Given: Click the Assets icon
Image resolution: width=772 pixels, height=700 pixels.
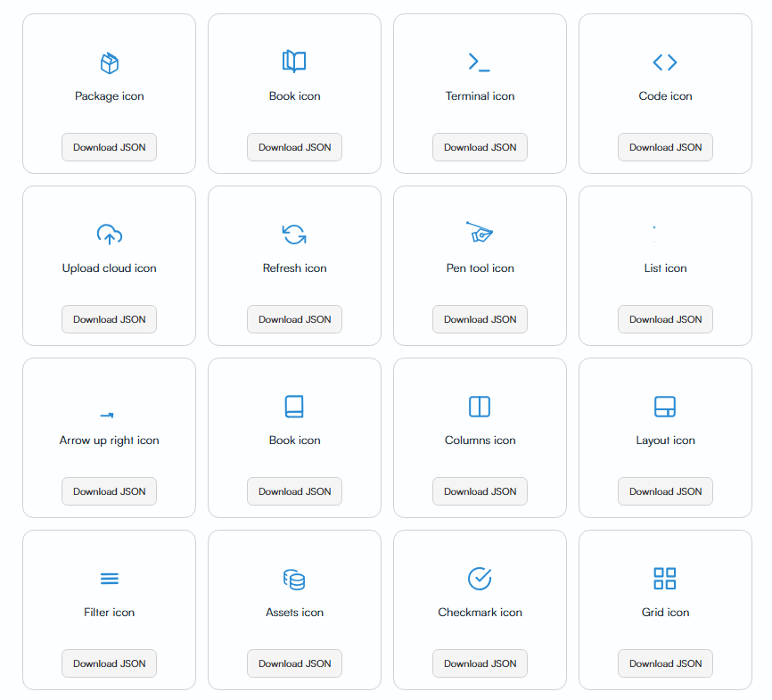Looking at the screenshot, I should tap(294, 579).
